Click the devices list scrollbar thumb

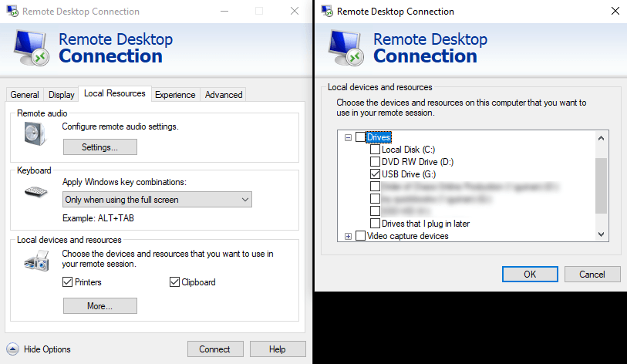pyautogui.click(x=601, y=186)
